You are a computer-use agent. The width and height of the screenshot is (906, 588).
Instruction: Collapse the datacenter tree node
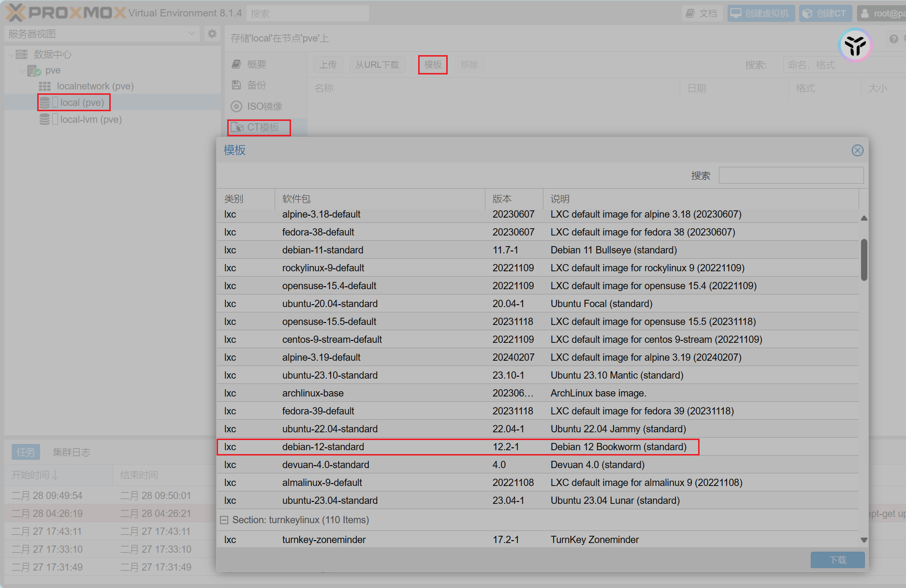point(11,55)
